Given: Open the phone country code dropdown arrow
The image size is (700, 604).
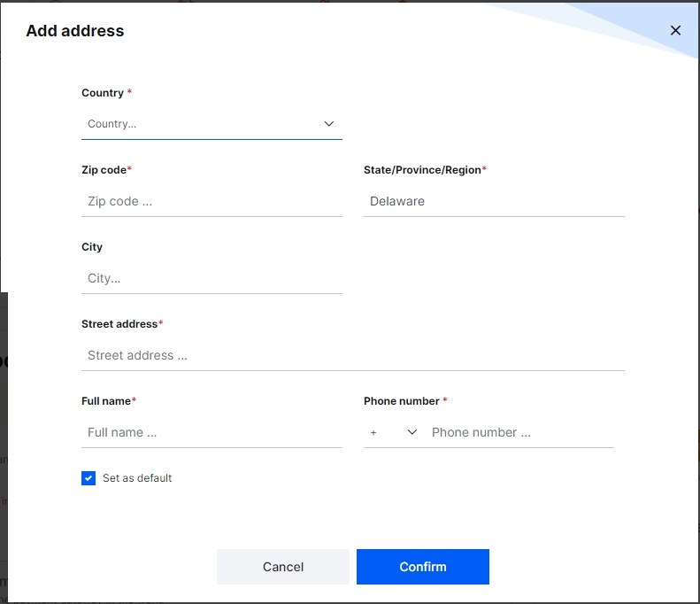Looking at the screenshot, I should point(412,432).
